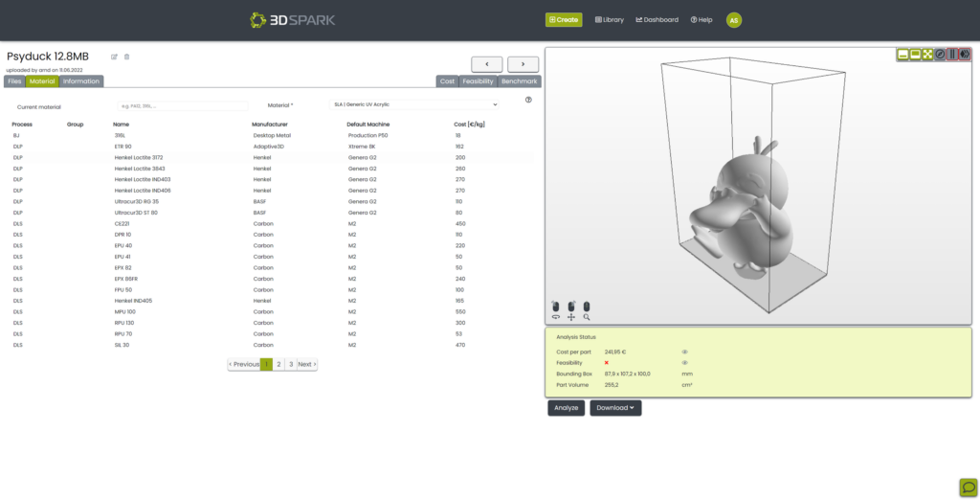
Task: Click the compass orientation viewer icon
Action: [941, 55]
